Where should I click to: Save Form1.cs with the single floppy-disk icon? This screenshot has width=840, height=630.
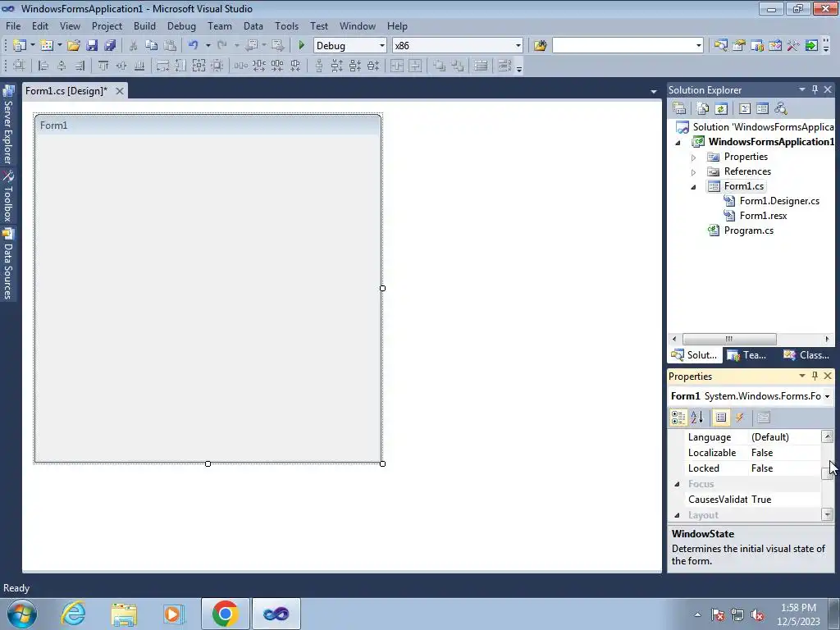point(92,46)
